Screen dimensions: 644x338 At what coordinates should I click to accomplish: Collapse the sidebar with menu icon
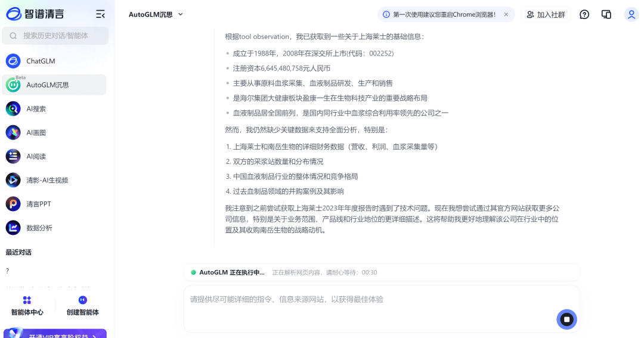pyautogui.click(x=100, y=14)
